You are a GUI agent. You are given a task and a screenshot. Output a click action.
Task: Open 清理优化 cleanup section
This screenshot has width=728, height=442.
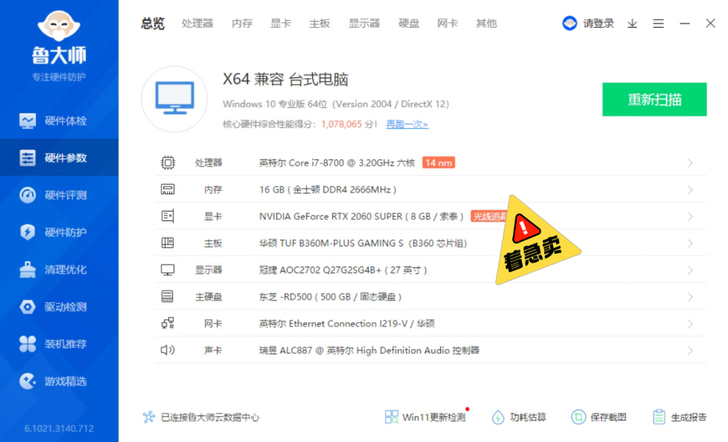point(59,269)
